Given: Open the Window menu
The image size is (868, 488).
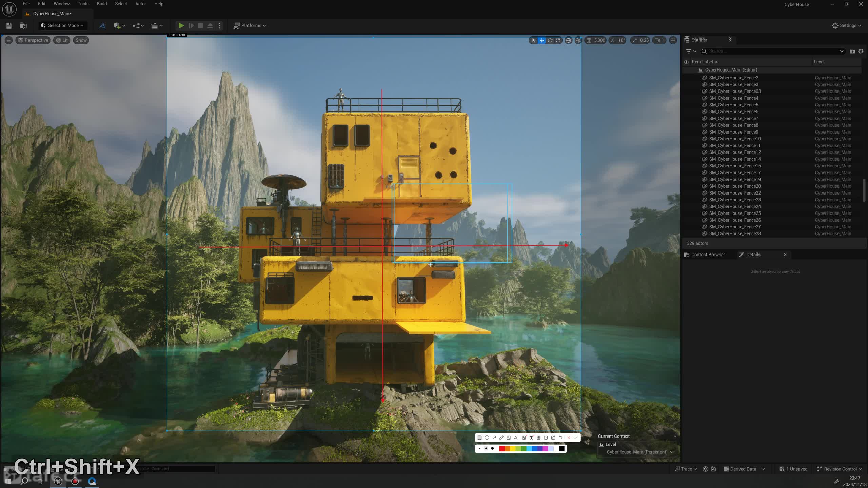Looking at the screenshot, I should 61,4.
